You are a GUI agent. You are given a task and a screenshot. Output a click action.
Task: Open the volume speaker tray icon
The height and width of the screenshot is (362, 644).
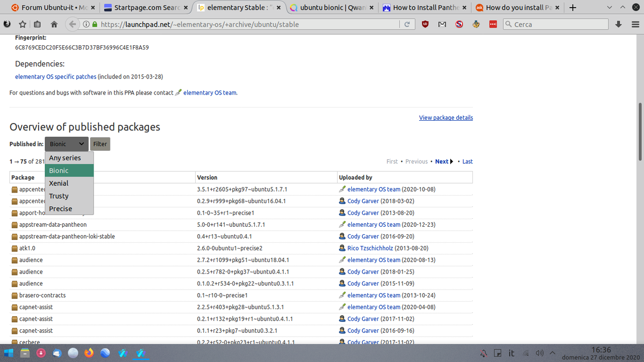click(540, 353)
